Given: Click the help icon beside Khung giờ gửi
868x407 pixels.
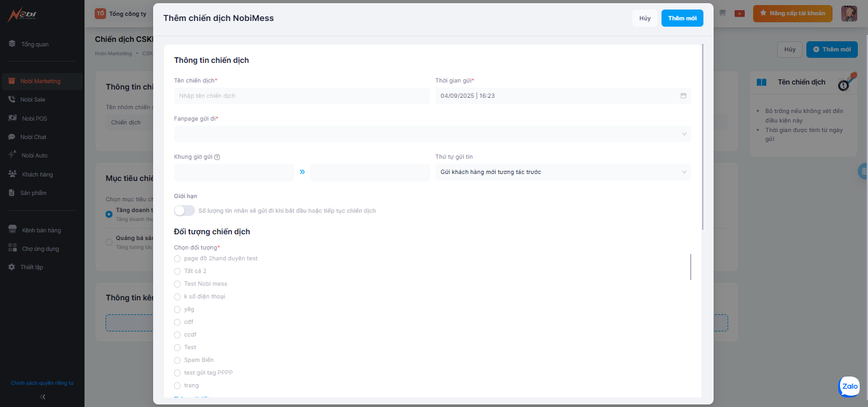Looking at the screenshot, I should [217, 157].
